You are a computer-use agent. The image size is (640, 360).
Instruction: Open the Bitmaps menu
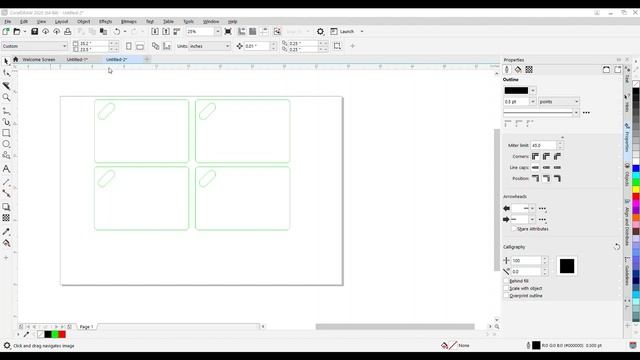129,21
